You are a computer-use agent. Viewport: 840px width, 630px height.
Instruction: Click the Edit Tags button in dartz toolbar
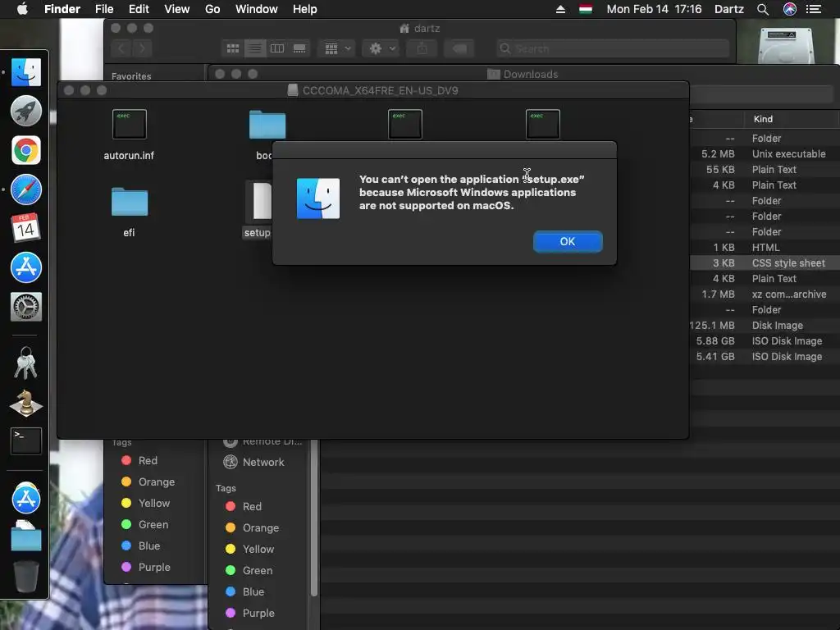point(459,48)
